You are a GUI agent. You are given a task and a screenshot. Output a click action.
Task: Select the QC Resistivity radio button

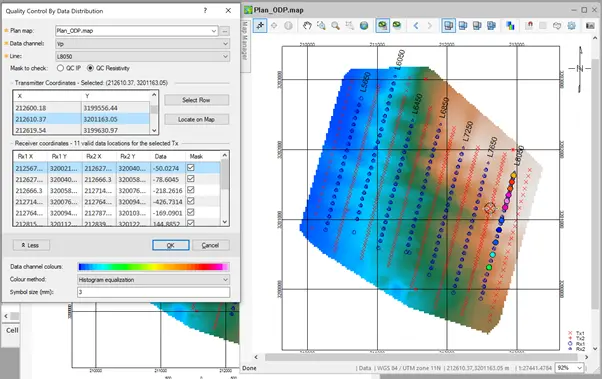tap(90, 68)
